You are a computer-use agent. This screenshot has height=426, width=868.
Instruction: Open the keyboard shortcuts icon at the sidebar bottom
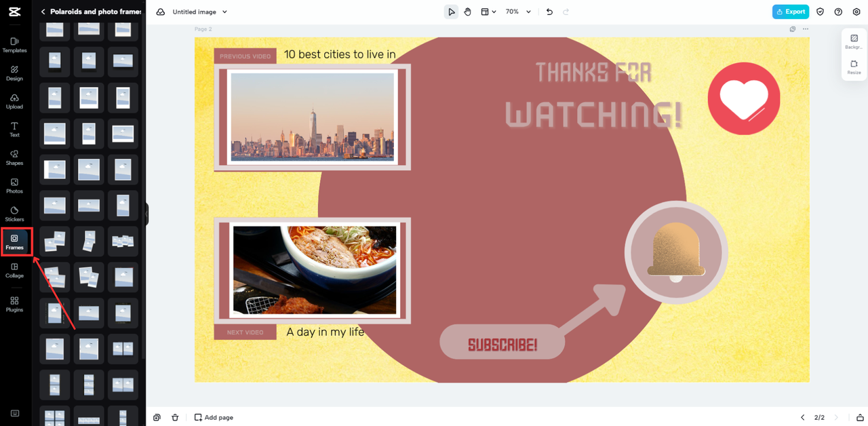[14, 414]
